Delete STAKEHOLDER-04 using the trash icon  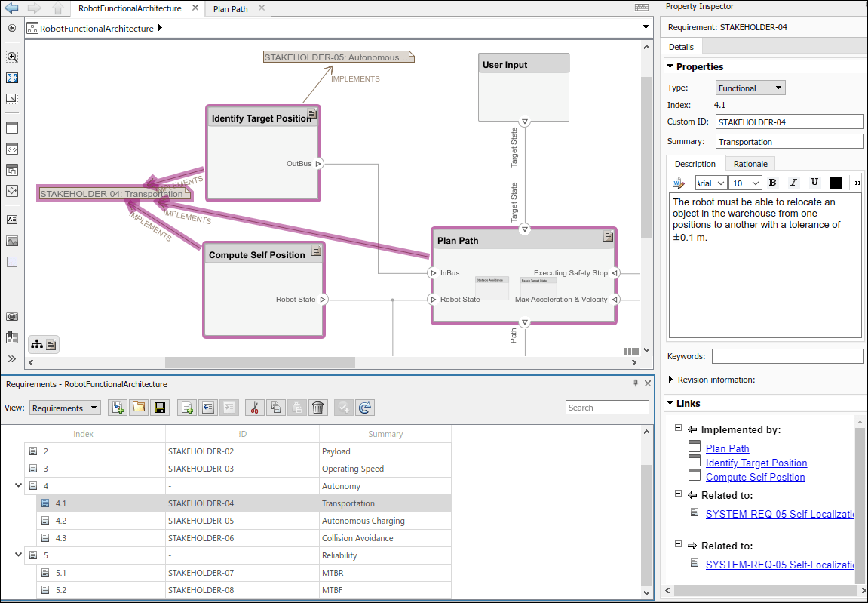tap(318, 408)
